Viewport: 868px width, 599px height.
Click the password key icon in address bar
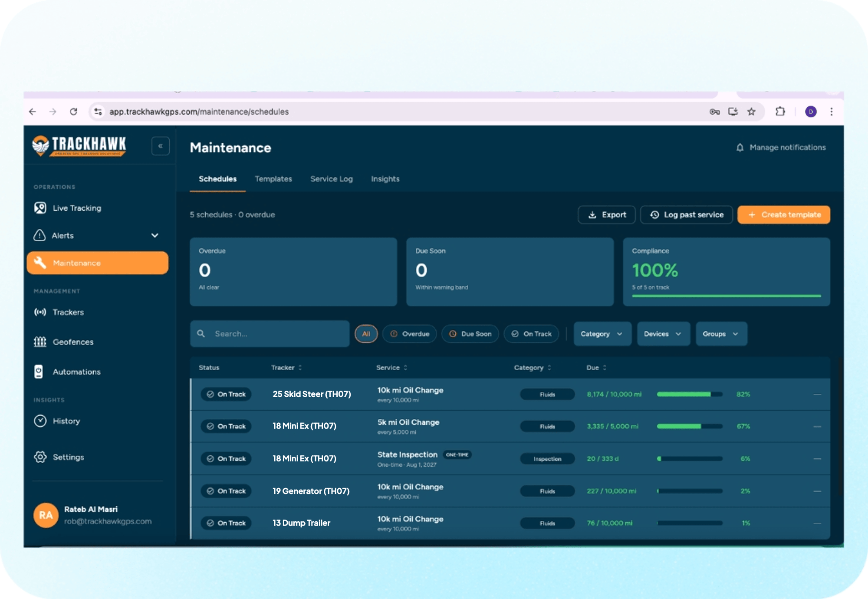[714, 112]
